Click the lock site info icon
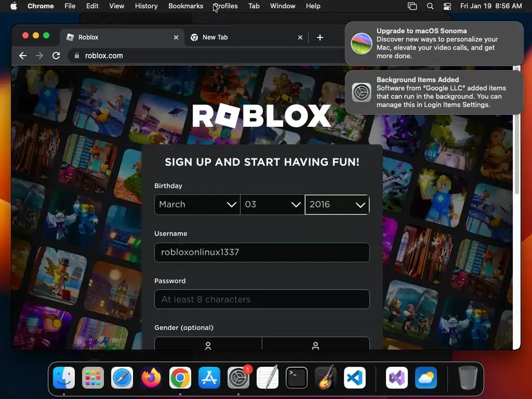The height and width of the screenshot is (399, 532). tap(77, 56)
